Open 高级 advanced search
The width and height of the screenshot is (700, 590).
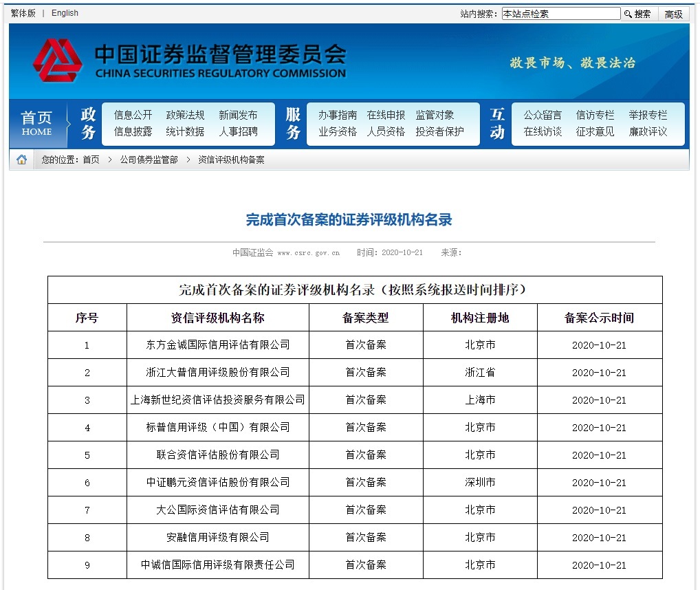673,14
